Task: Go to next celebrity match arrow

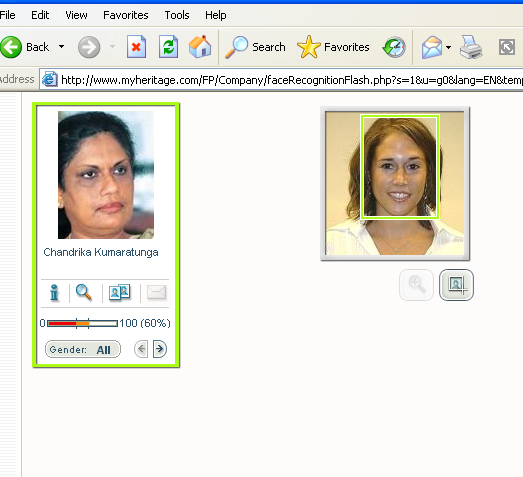Action: (160, 349)
